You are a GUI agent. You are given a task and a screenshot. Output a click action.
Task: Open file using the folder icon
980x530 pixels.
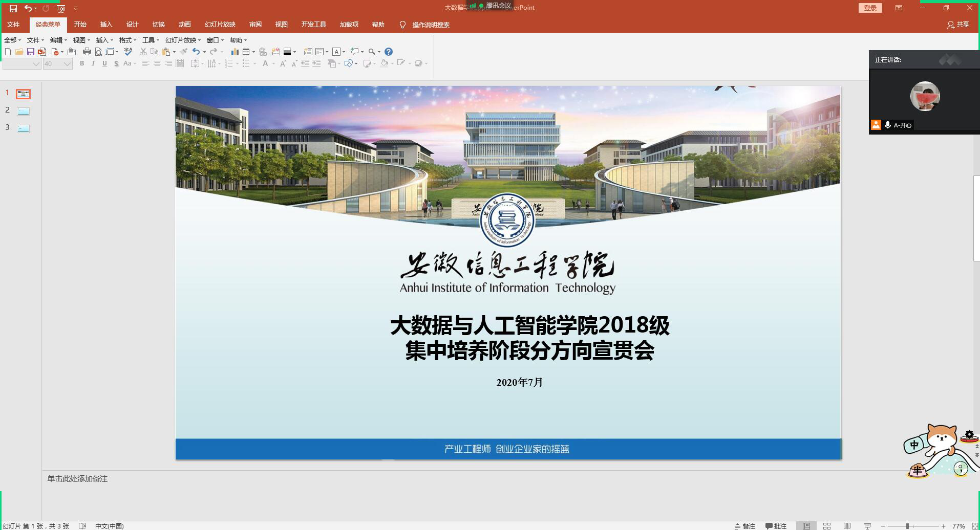coord(19,52)
